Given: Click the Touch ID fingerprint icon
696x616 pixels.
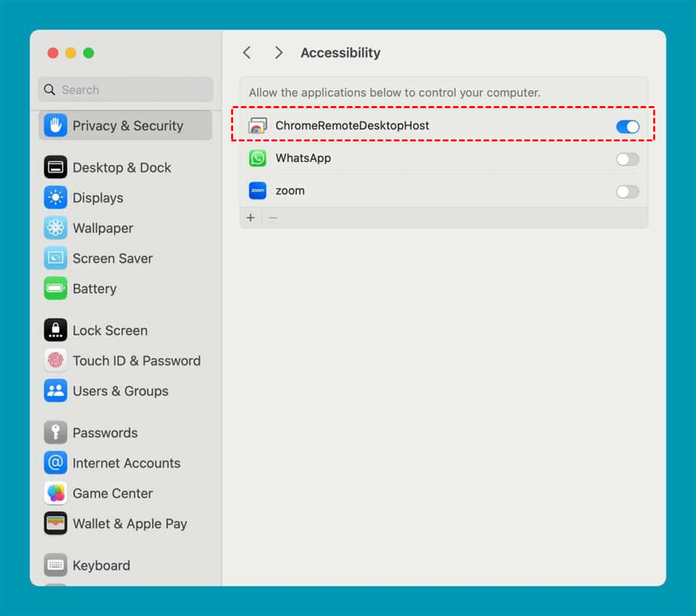Looking at the screenshot, I should (x=56, y=360).
